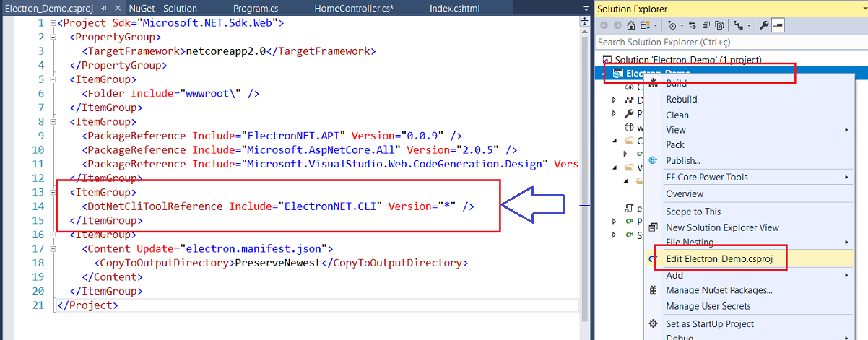Collapse the ItemGroup on line 8
Screen dimensions: 868x340
point(52,122)
